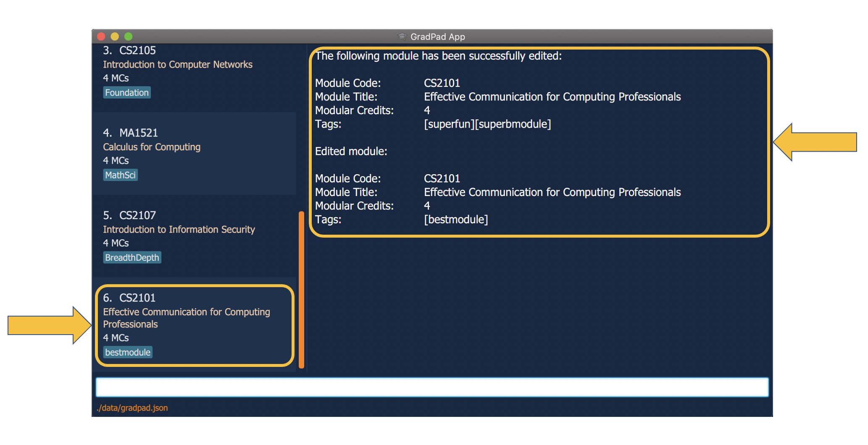Screen dimensions: 868x445
Task: Click 'The following module has been successfully edited' message
Action: tap(438, 56)
